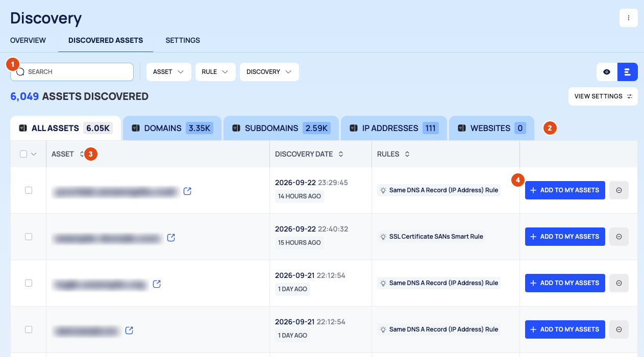Click the 2026-09-22 22:40:32 date
644x357 pixels.
[x=311, y=229]
